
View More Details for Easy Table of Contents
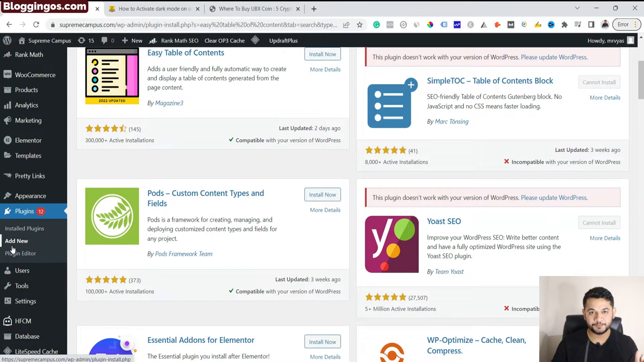pyautogui.click(x=325, y=69)
